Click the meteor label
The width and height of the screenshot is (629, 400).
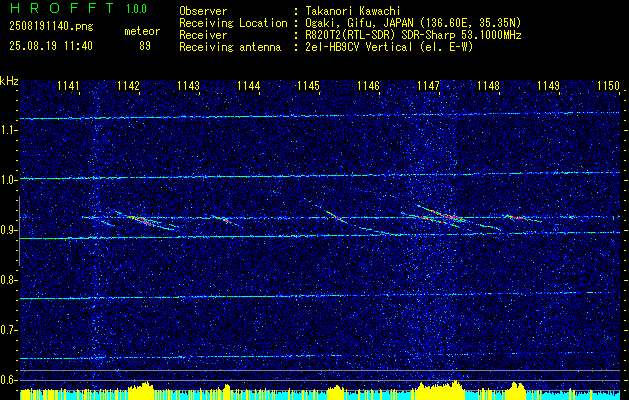point(142,31)
